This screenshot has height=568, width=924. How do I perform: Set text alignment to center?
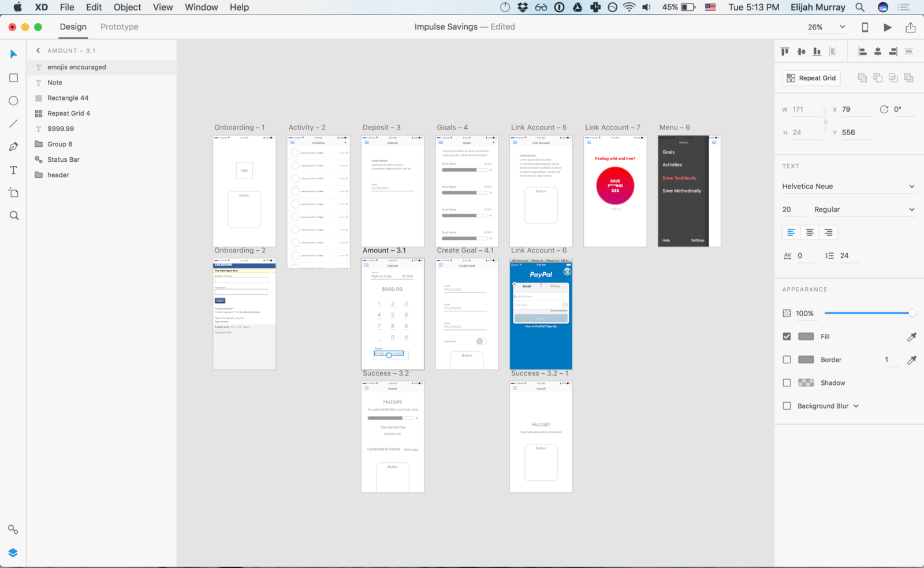(810, 232)
